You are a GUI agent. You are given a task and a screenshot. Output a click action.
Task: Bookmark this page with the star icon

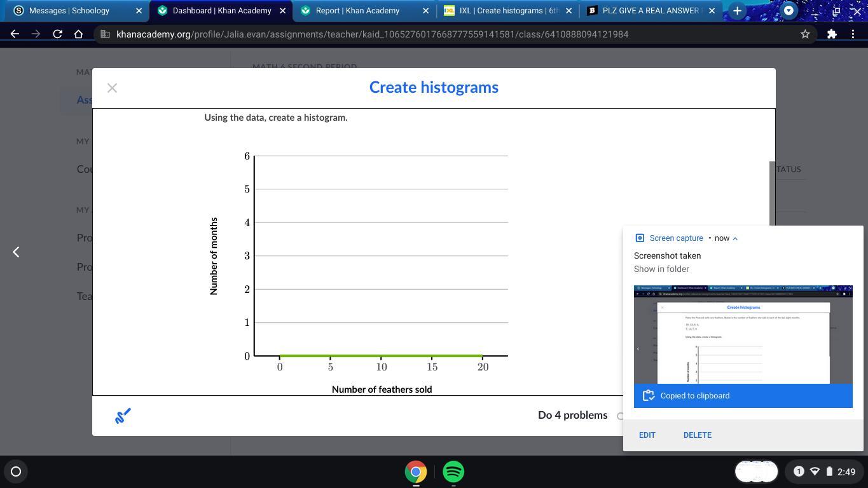(805, 34)
